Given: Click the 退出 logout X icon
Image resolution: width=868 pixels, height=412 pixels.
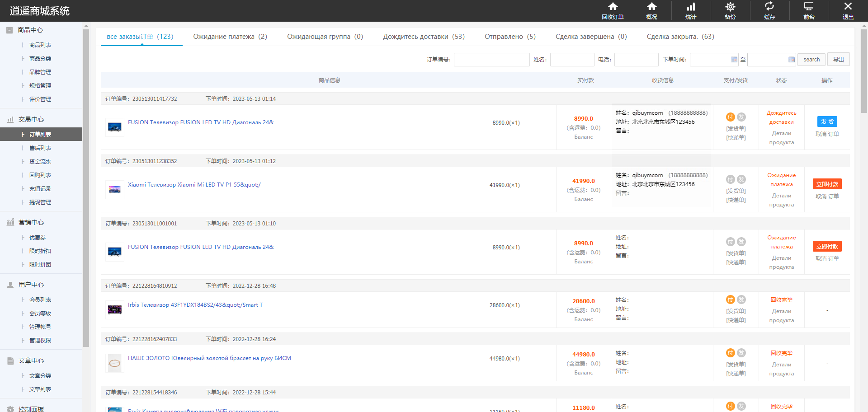Looking at the screenshot, I should [848, 7].
